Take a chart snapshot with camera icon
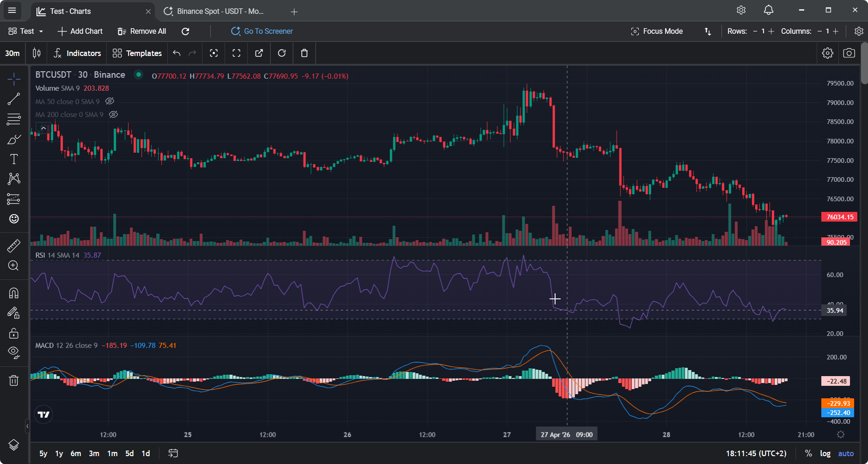 coord(849,53)
